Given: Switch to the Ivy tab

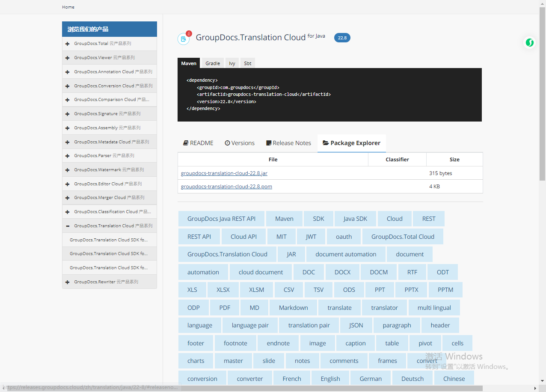Looking at the screenshot, I should (x=232, y=63).
